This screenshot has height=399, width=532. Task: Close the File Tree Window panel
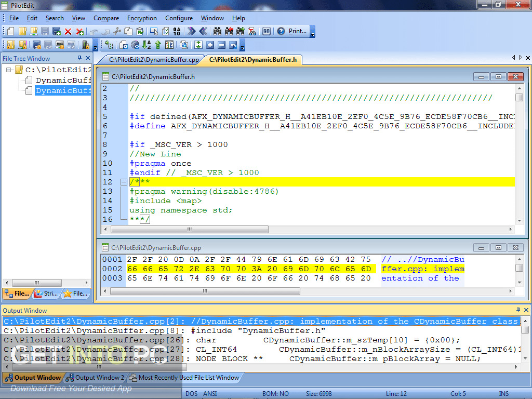[88, 58]
